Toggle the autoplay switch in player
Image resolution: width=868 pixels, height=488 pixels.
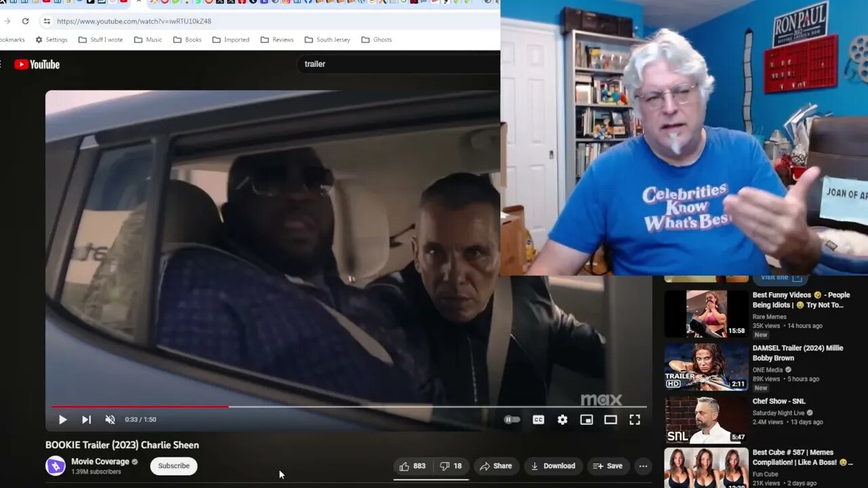coord(512,420)
